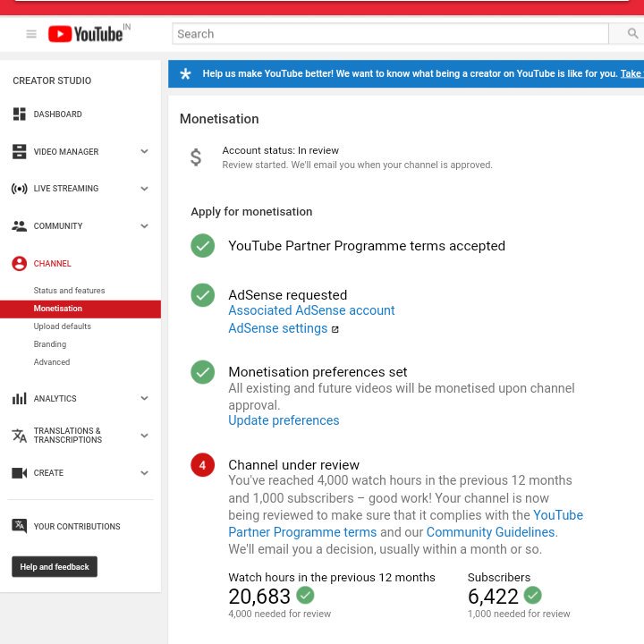Expand the Live Streaming section
This screenshot has width=644, height=644.
point(144,189)
